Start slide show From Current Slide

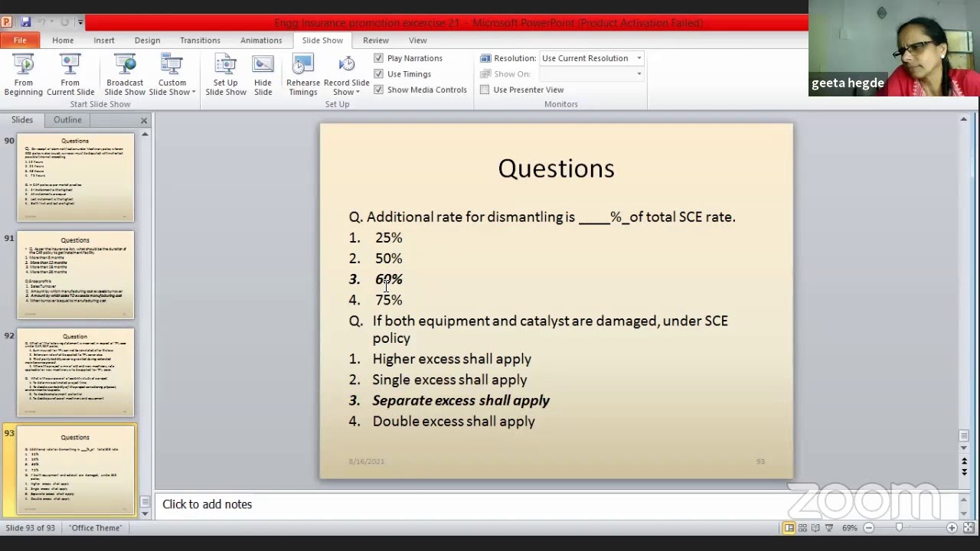pos(70,75)
